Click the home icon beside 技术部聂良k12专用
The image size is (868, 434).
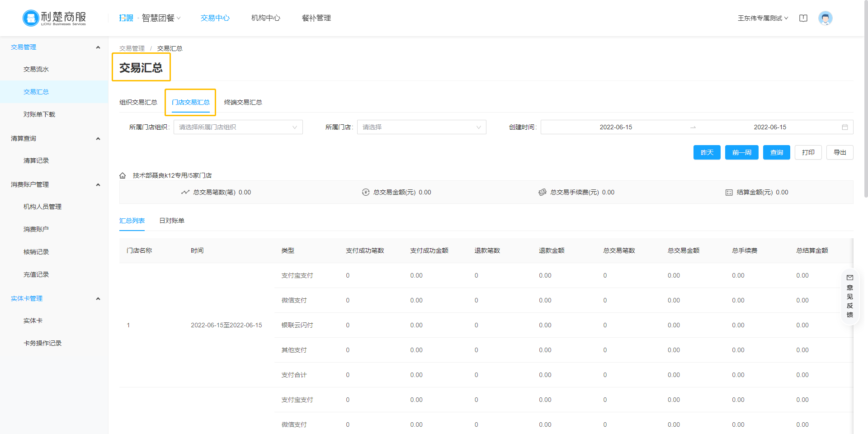pos(123,175)
